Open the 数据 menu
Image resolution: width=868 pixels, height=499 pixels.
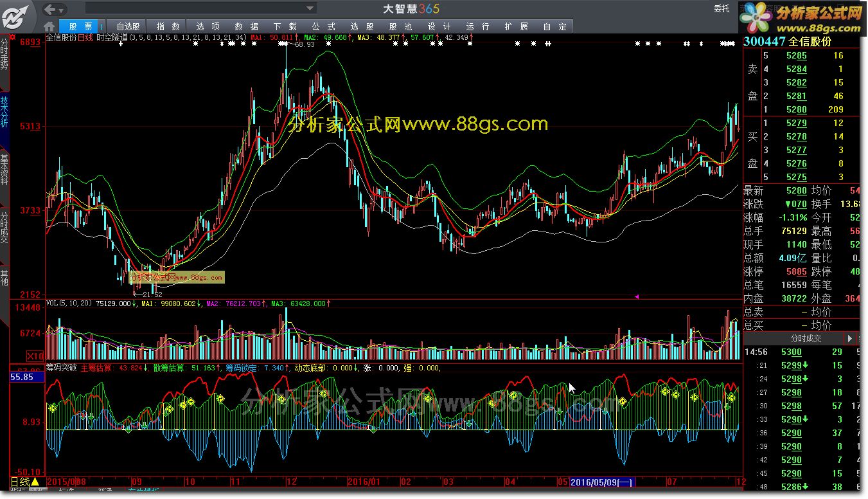pyautogui.click(x=246, y=26)
